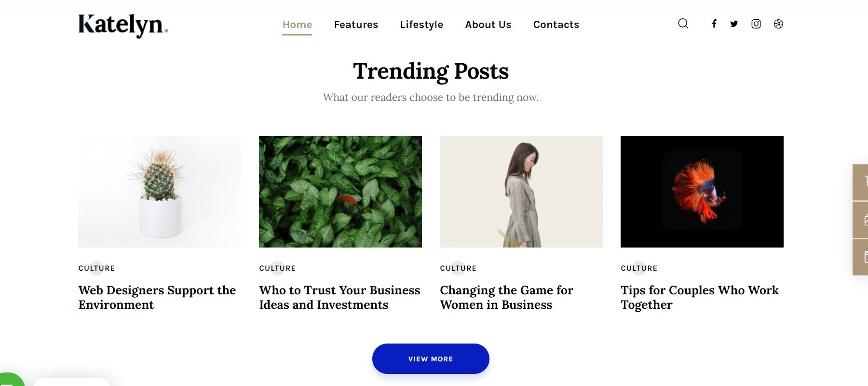Viewport: 868px width, 386px height.
Task: Open the Features menu
Action: pyautogui.click(x=356, y=25)
